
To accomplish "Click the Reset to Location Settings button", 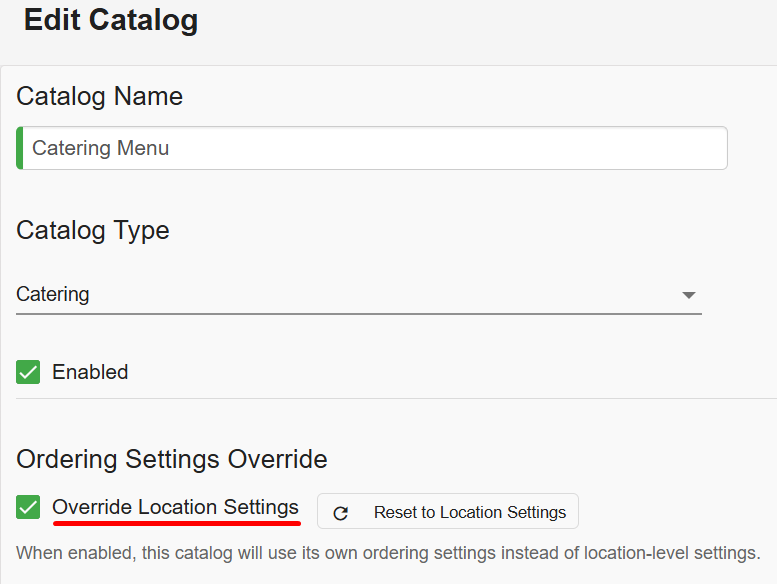I will pyautogui.click(x=447, y=511).
